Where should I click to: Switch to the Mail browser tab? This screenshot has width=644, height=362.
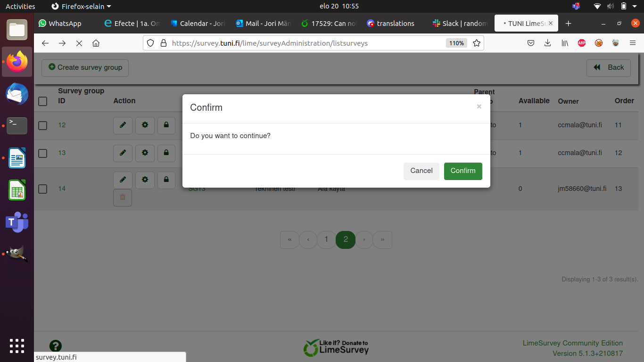(264, 24)
